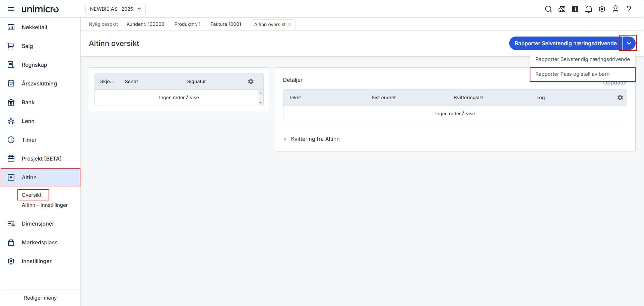Open Markedsplass in the sidebar
This screenshot has width=644, height=306.
(40, 242)
